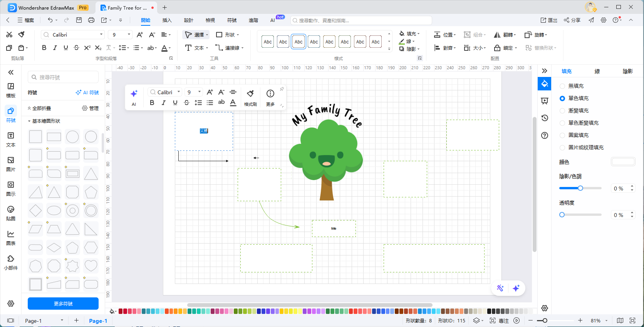Click the 更多符號 button

click(x=63, y=304)
